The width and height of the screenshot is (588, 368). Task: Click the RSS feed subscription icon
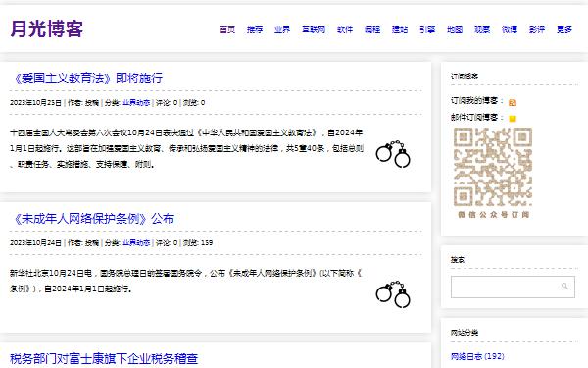coord(513,102)
